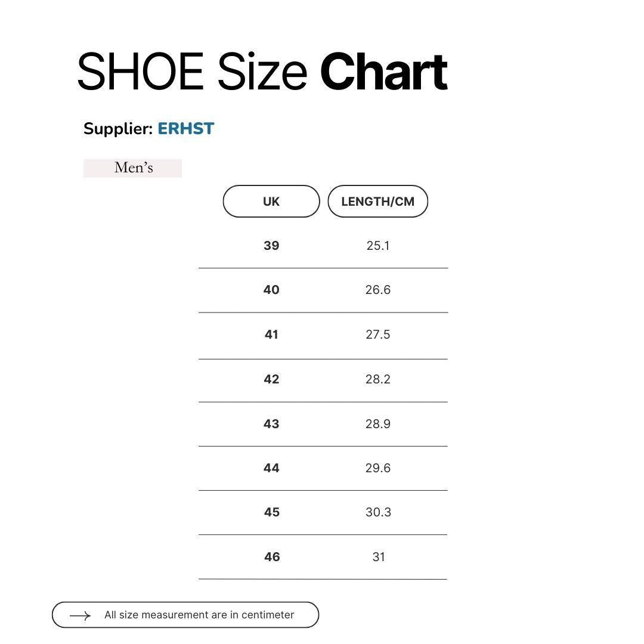This screenshot has width=644, height=644.
Task: Click the arrow icon beside the centimeter note
Action: (x=80, y=615)
